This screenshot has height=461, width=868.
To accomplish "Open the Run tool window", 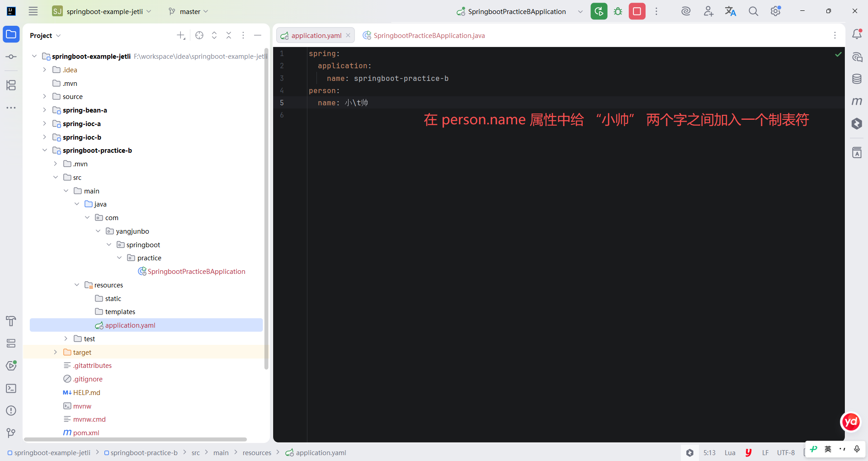I will pos(11,366).
